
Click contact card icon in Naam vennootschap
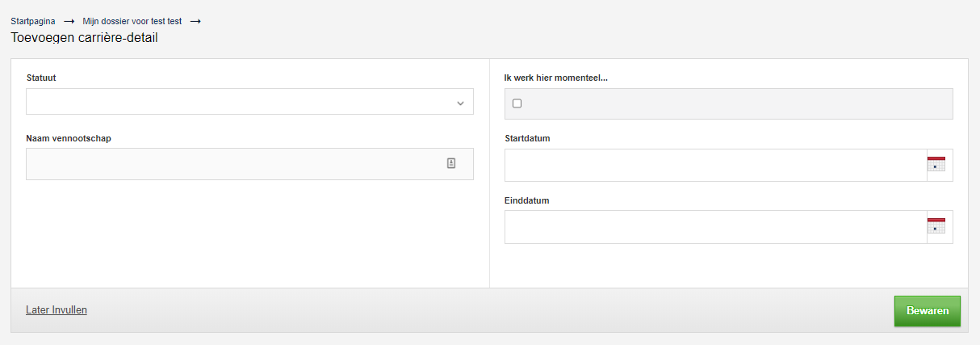pyautogui.click(x=451, y=163)
